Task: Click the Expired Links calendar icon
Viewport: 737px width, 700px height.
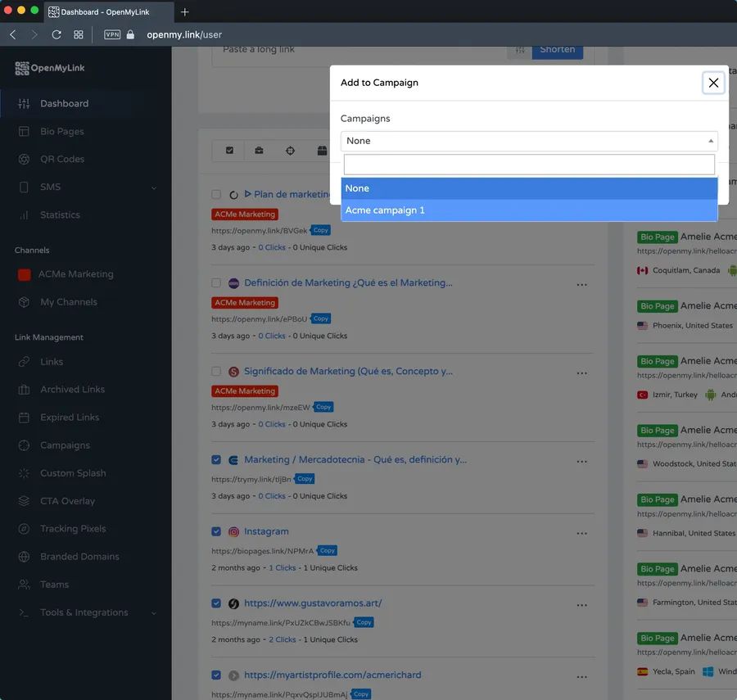Action: pyautogui.click(x=24, y=418)
